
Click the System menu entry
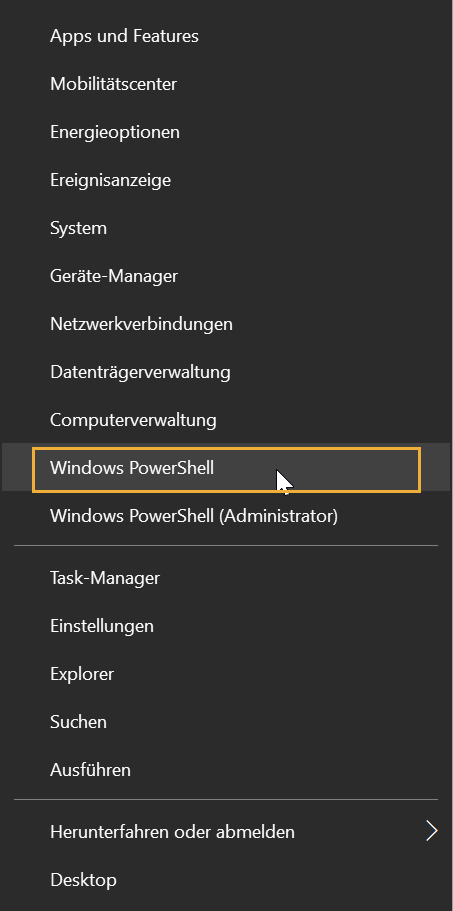click(x=226, y=228)
